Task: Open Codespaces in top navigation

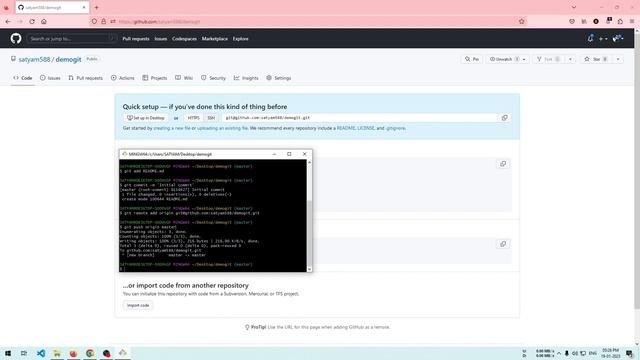Action: tap(184, 39)
